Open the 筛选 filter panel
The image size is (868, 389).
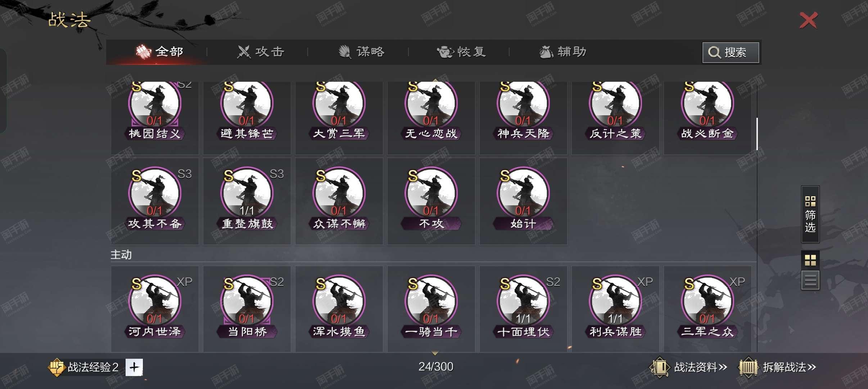coord(810,214)
